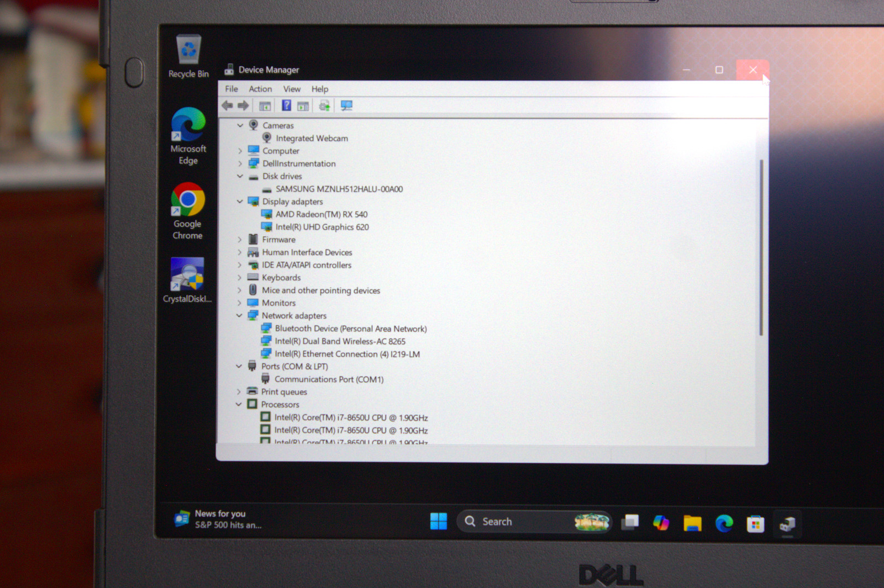The height and width of the screenshot is (588, 884).
Task: Open the Windows Start button
Action: 439,521
